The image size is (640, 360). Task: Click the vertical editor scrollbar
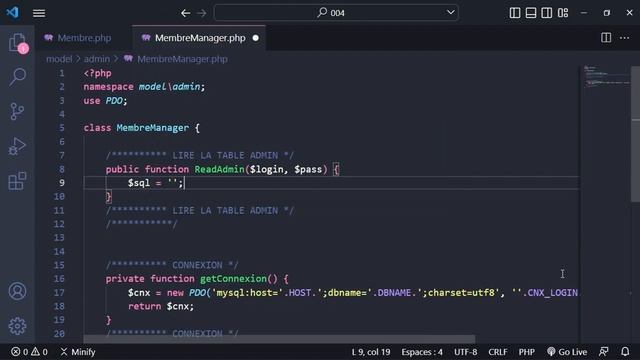point(635,134)
